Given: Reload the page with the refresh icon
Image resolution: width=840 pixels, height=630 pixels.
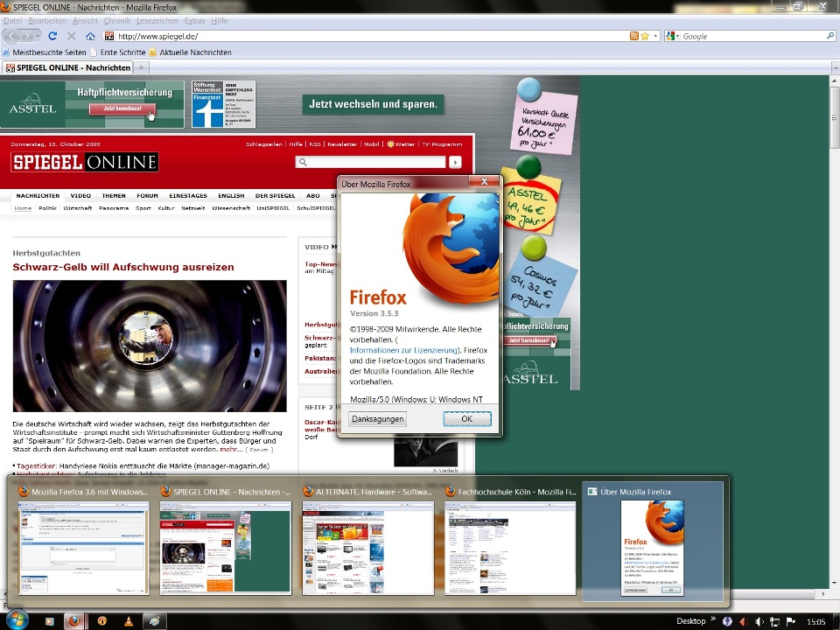Looking at the screenshot, I should point(52,36).
